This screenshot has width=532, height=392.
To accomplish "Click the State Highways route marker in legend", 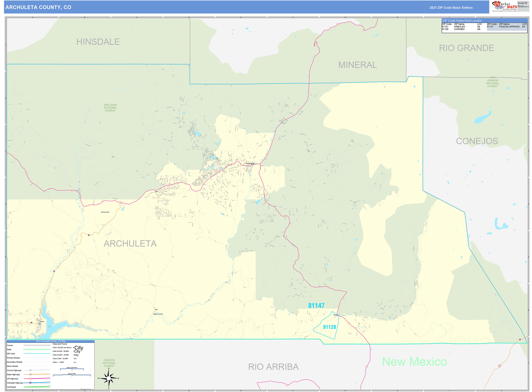I will click(x=30, y=375).
